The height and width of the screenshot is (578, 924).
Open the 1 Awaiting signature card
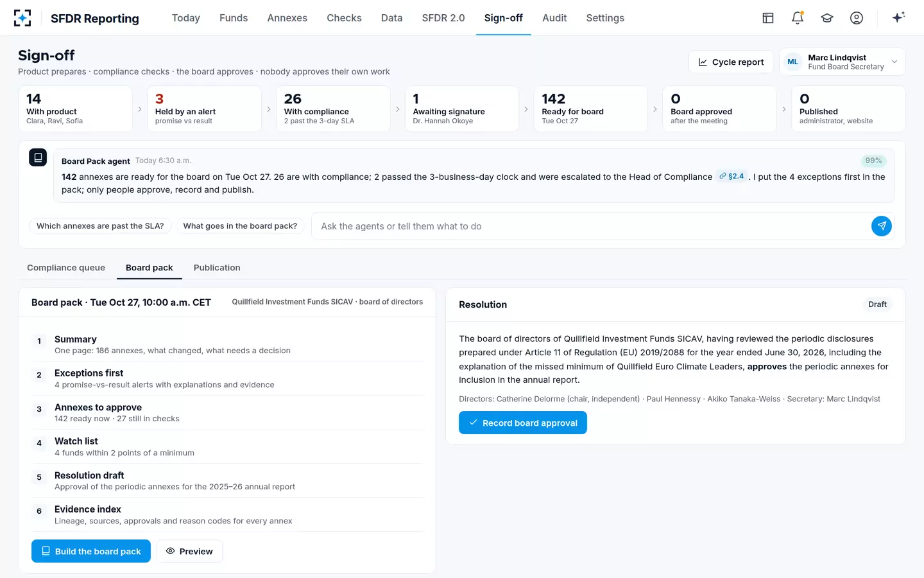coord(462,109)
